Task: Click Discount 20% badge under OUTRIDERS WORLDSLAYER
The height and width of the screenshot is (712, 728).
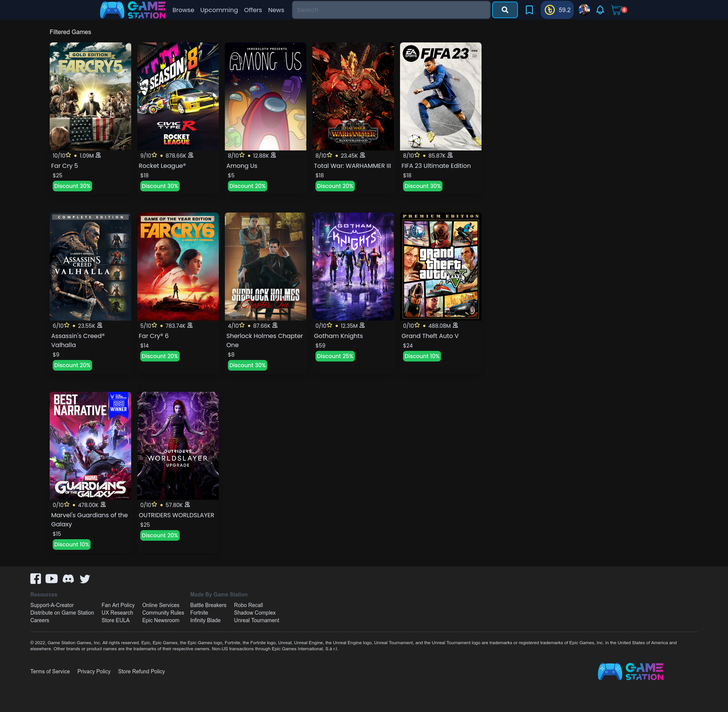Action: pos(160,535)
